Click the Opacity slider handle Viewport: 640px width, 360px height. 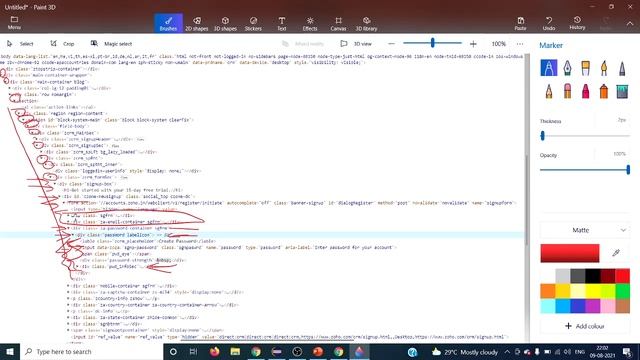click(x=628, y=169)
